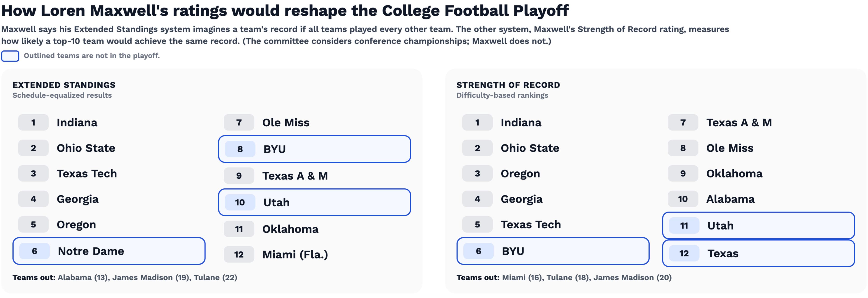Click rank badge 1 beside Indiana in Extended Standings
The width and height of the screenshot is (868, 298).
point(33,122)
